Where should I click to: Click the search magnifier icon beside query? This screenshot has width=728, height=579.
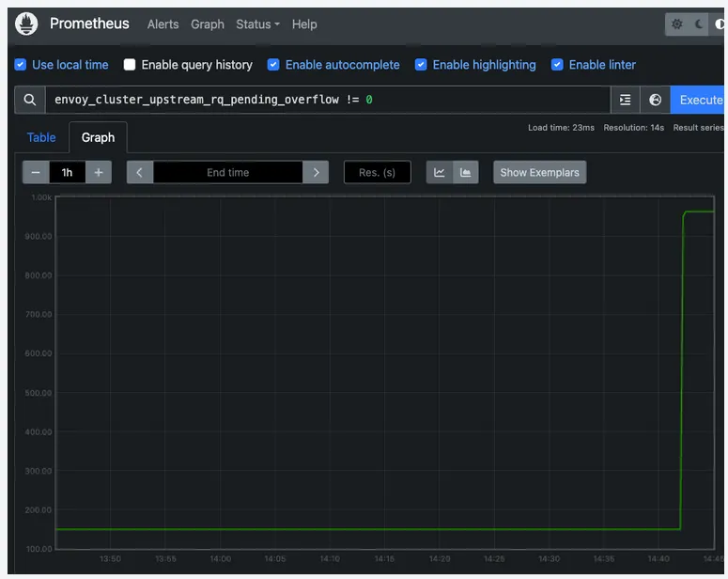tap(30, 100)
